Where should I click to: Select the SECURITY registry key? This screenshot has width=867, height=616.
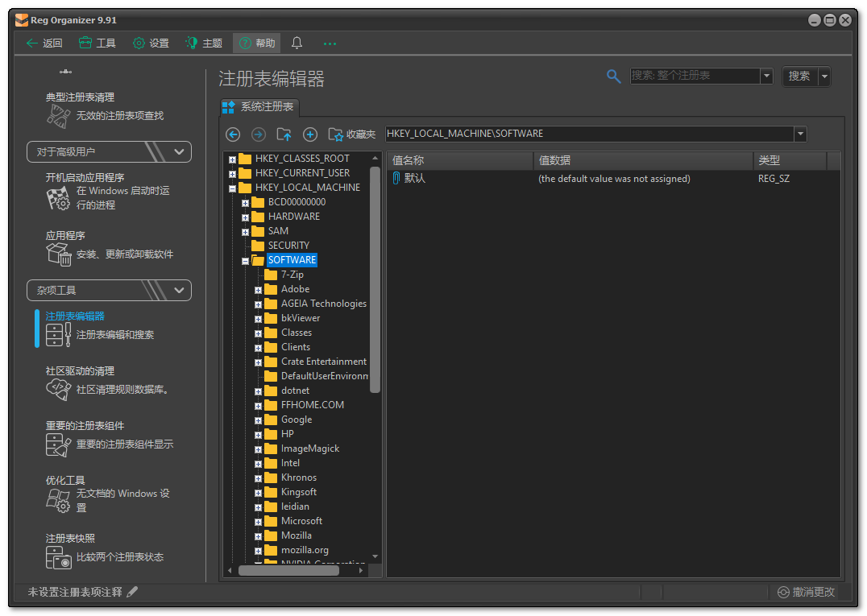288,246
